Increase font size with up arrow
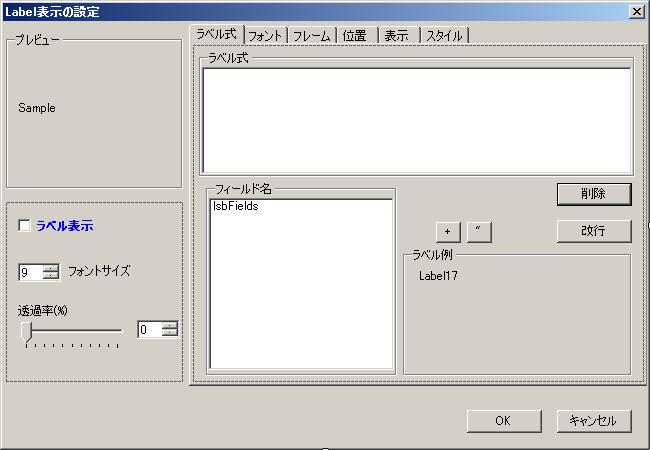Viewport: 650px width, 450px height. point(51,267)
